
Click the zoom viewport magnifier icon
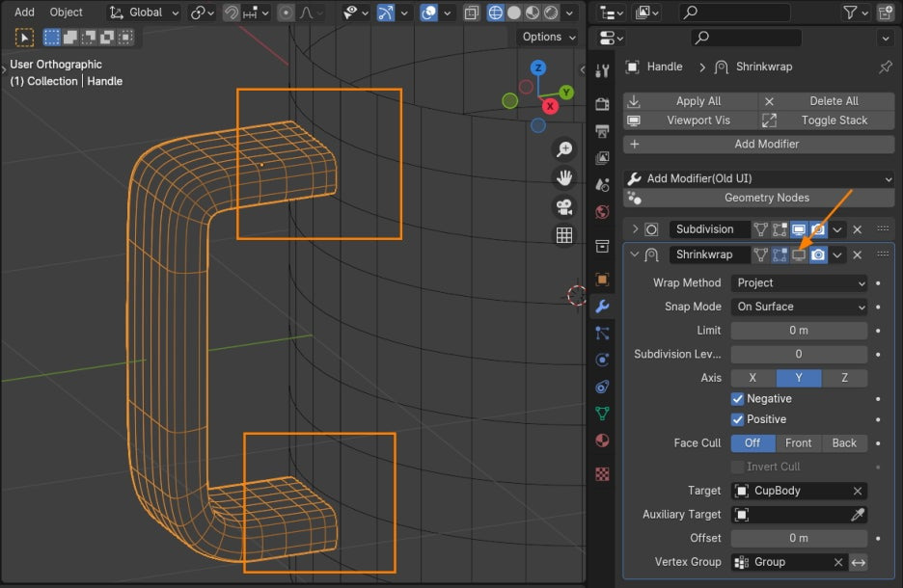coord(564,149)
